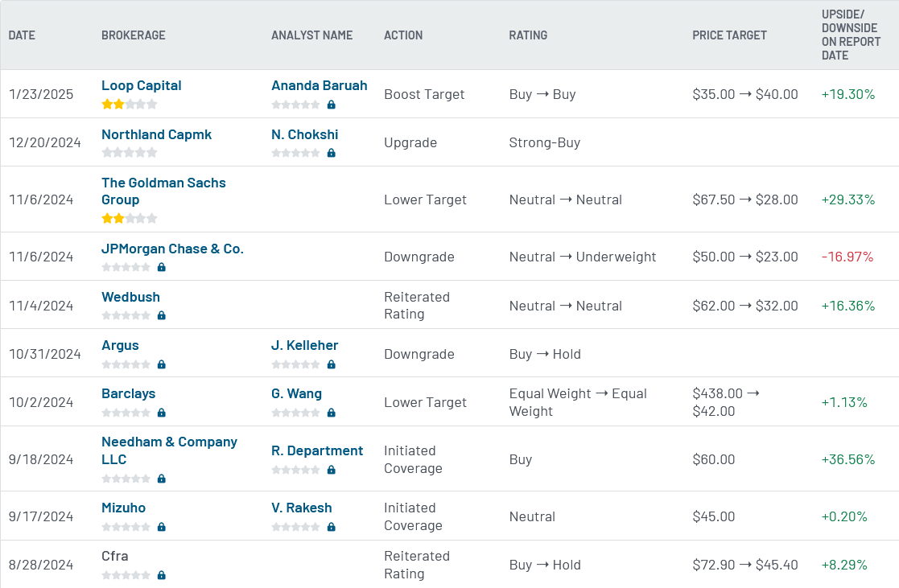Click the Boost Target action cell
899x588 pixels.
coord(424,94)
